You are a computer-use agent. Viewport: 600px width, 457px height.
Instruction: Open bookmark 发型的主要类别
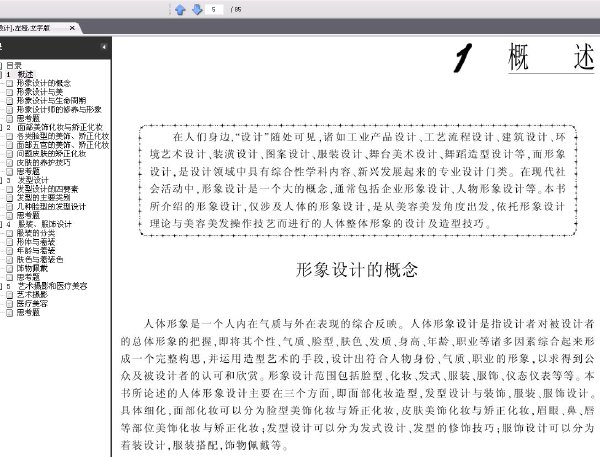pos(44,197)
